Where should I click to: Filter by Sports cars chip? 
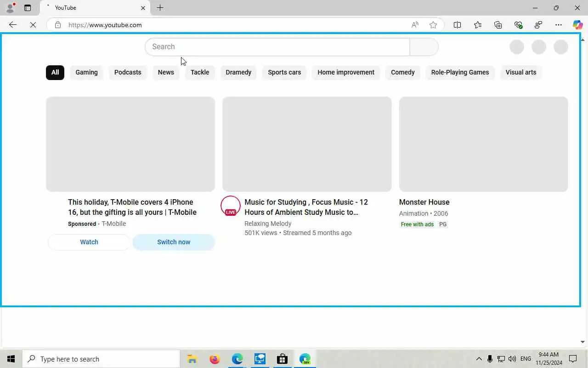click(x=284, y=72)
